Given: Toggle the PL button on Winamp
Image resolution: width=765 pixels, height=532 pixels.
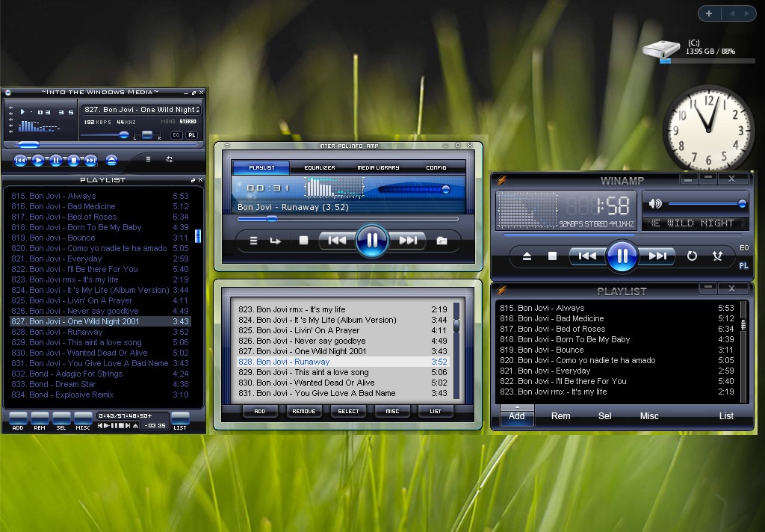Looking at the screenshot, I should pos(743,265).
